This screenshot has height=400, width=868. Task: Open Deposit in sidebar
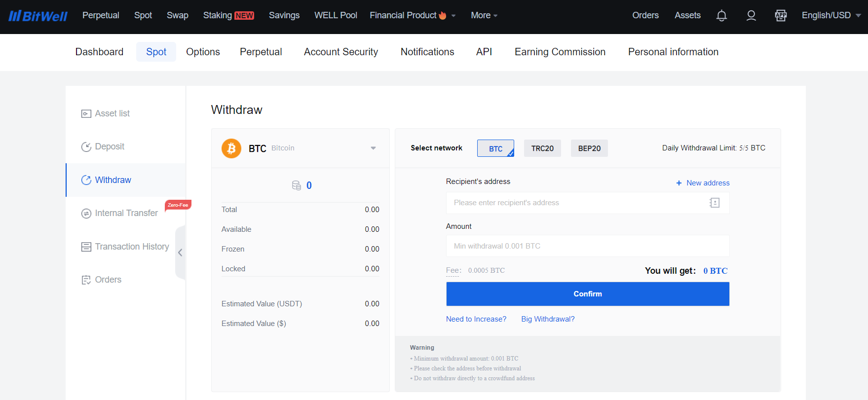point(110,146)
